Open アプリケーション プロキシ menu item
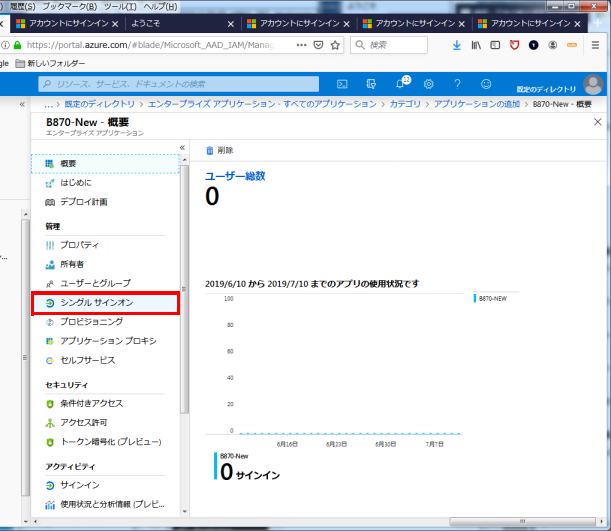 (x=105, y=341)
